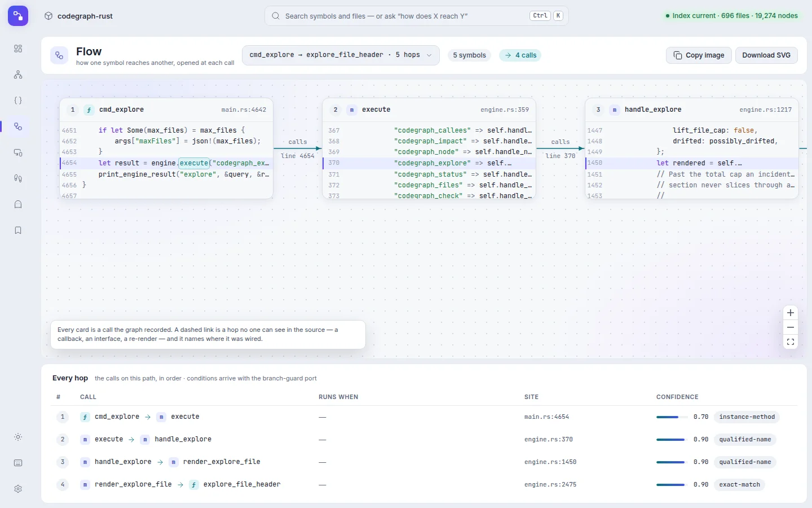
Task: Open the ghost icon view in sidebar
Action: click(x=18, y=204)
